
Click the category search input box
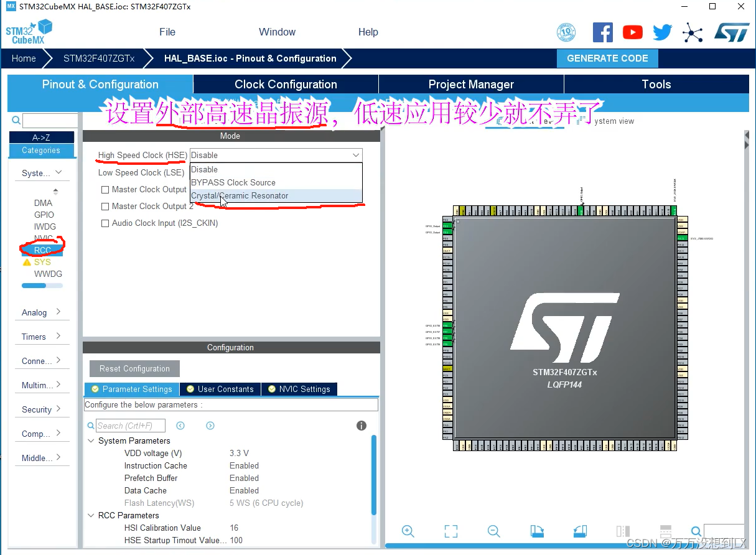(x=50, y=121)
